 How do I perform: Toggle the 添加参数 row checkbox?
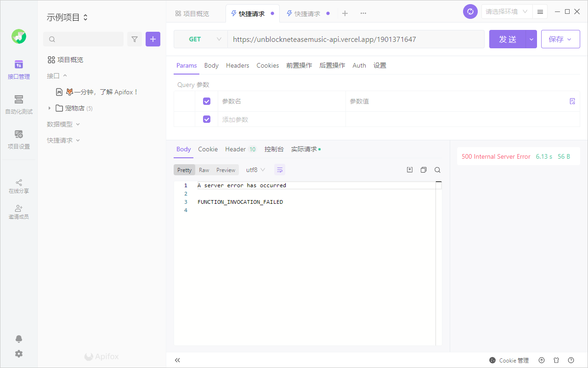pyautogui.click(x=207, y=119)
